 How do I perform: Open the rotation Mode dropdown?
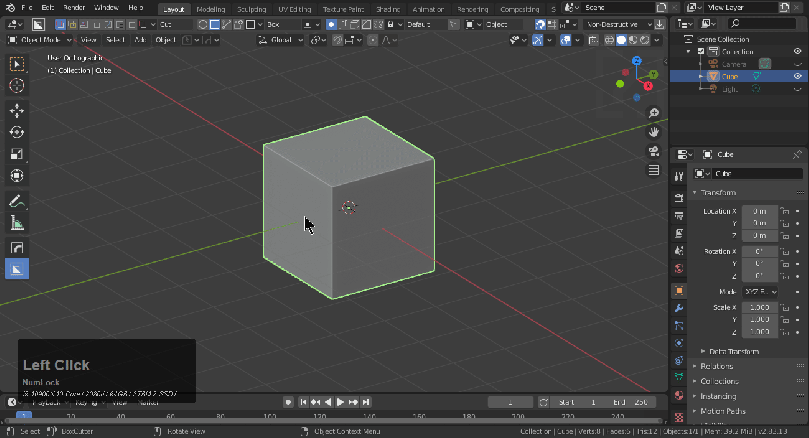pyautogui.click(x=760, y=290)
